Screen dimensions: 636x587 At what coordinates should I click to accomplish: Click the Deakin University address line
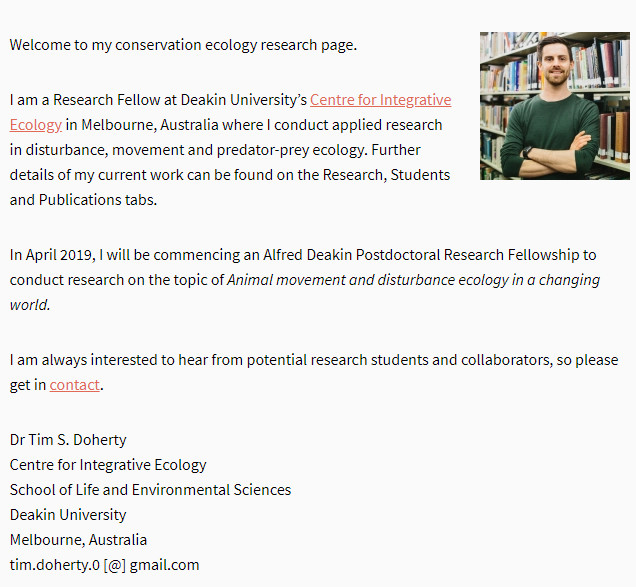click(x=68, y=515)
